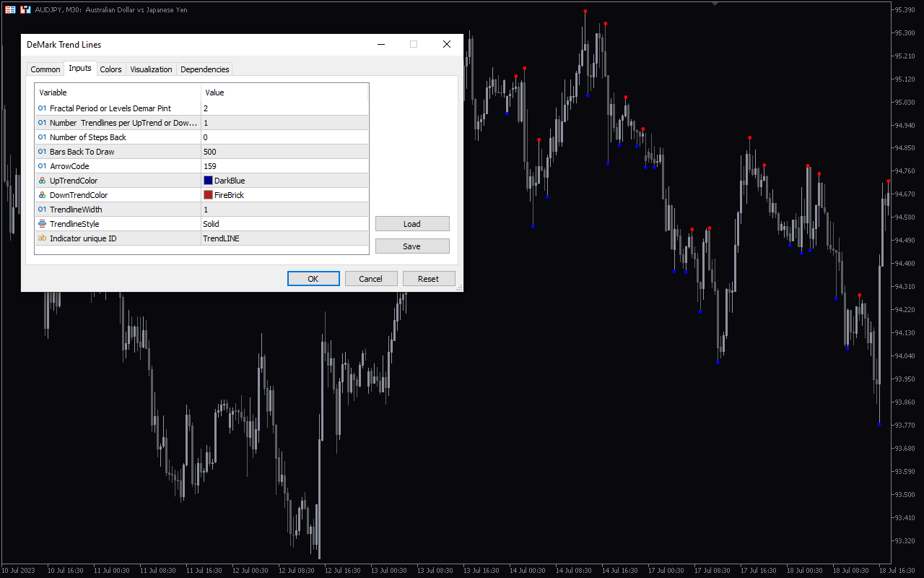The width and height of the screenshot is (924, 578).
Task: Save the current input settings
Action: [x=412, y=246]
